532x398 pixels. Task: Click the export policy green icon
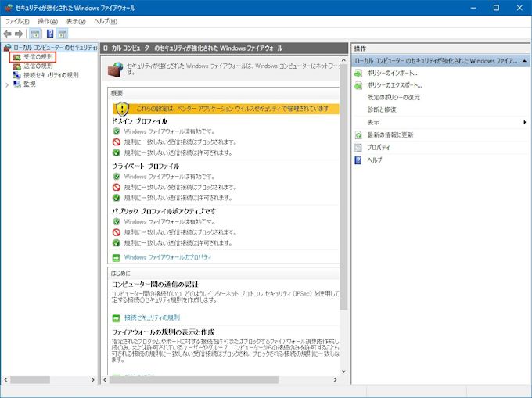click(x=358, y=85)
